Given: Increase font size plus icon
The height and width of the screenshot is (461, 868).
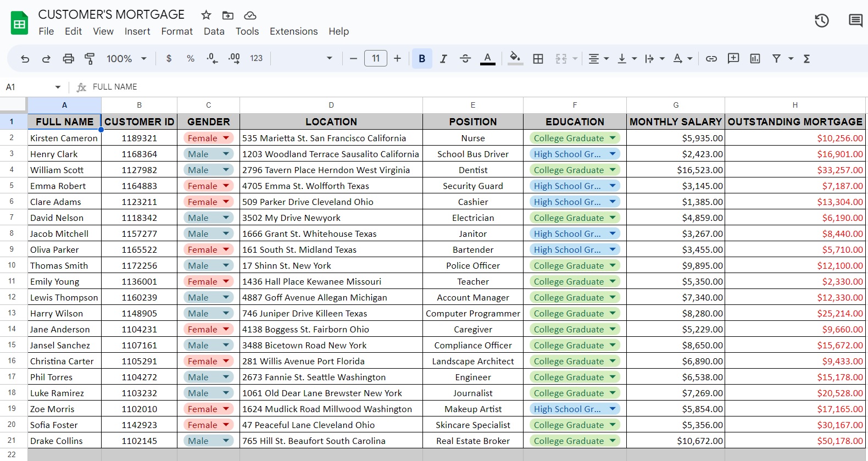Looking at the screenshot, I should tap(397, 59).
